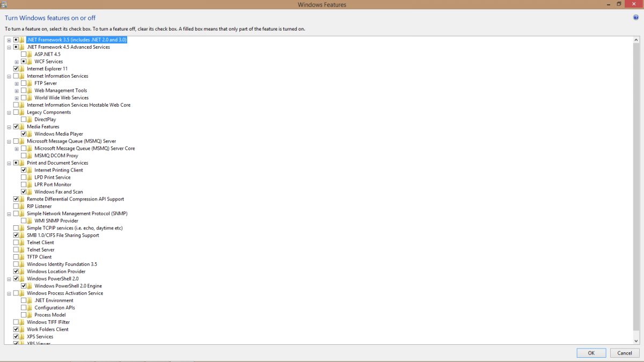This screenshot has width=644, height=362.
Task: Collapse the .NET Framework 4.5 Advanced Services node
Action: click(x=9, y=47)
